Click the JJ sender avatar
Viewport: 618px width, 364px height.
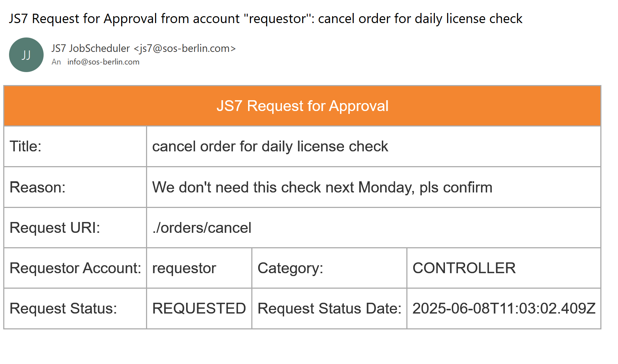26,55
